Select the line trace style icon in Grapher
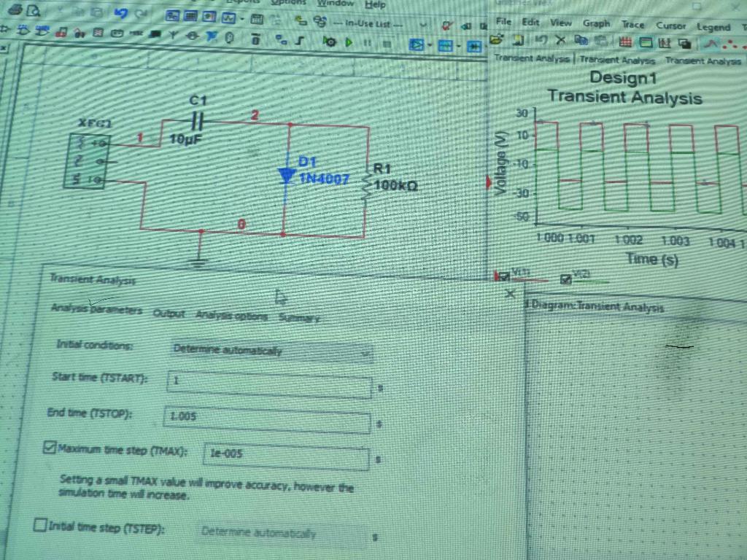The width and height of the screenshot is (747, 560). (711, 44)
